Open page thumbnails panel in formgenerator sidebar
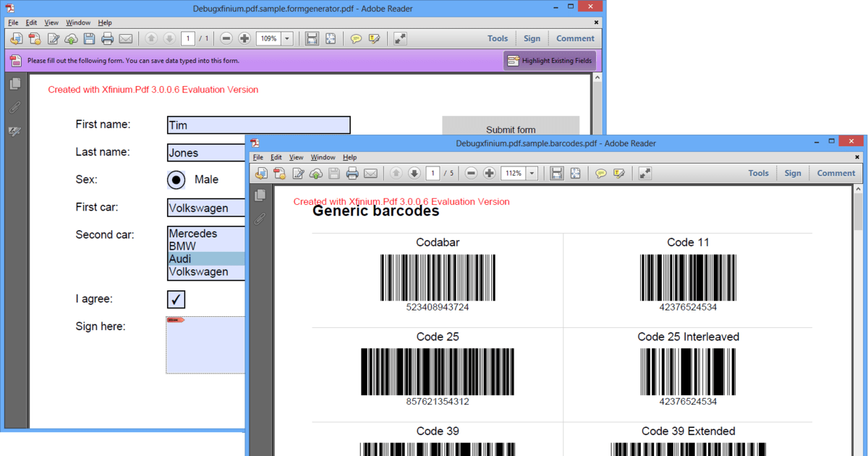The height and width of the screenshot is (456, 868). (14, 84)
